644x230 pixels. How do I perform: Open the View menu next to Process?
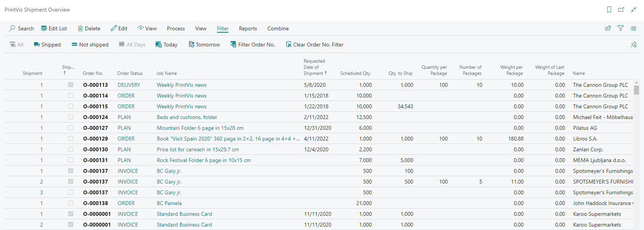201,28
